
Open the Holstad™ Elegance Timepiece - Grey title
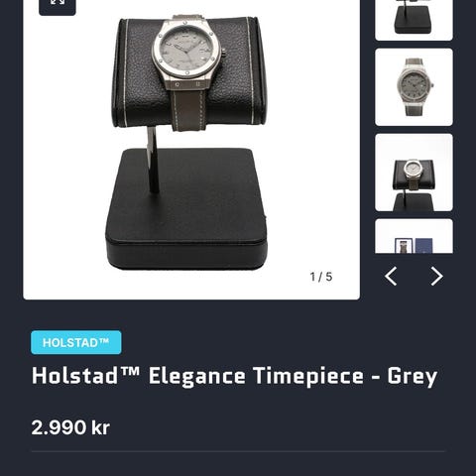tap(234, 376)
